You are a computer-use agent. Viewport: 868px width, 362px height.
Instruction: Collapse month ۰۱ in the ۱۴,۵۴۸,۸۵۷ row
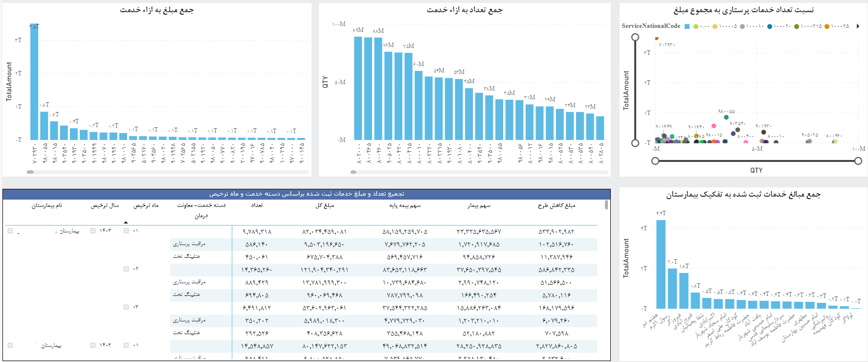126,345
